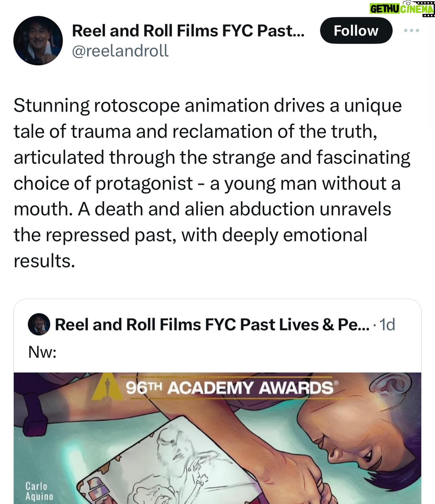Screen dimensions: 435x504
Task: Open the @reelandroll handle link
Action: pos(120,51)
